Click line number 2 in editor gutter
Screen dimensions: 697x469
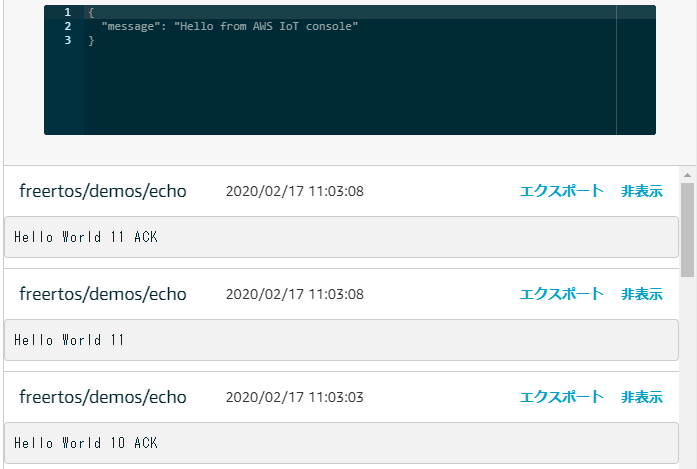tap(67, 26)
